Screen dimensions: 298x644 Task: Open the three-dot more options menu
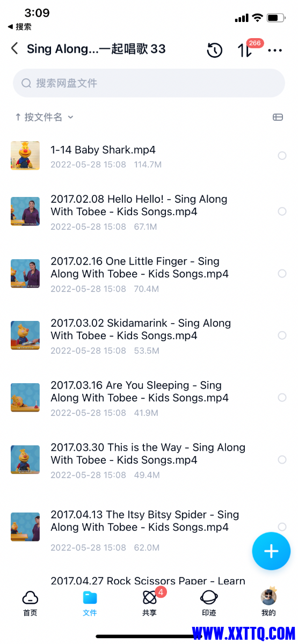[275, 50]
